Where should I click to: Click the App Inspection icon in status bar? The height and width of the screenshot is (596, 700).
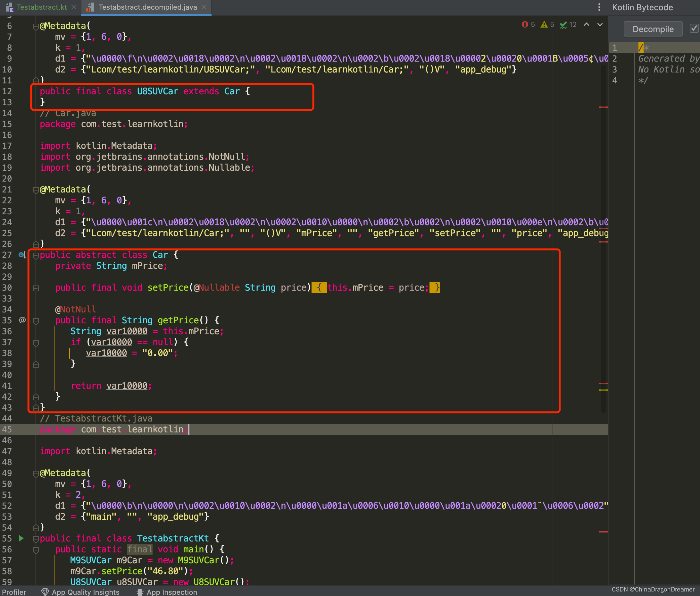coord(140,592)
